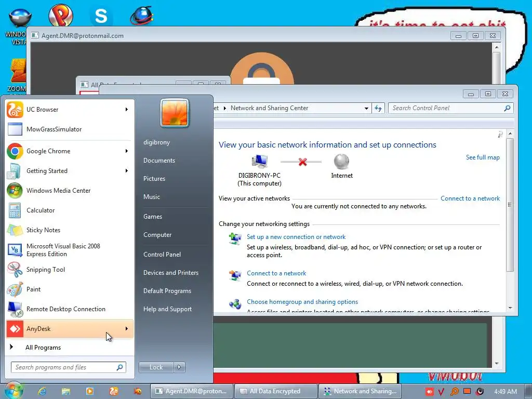Open Getting Started in Start menu
Screen dimensions: 532x399
click(70, 170)
